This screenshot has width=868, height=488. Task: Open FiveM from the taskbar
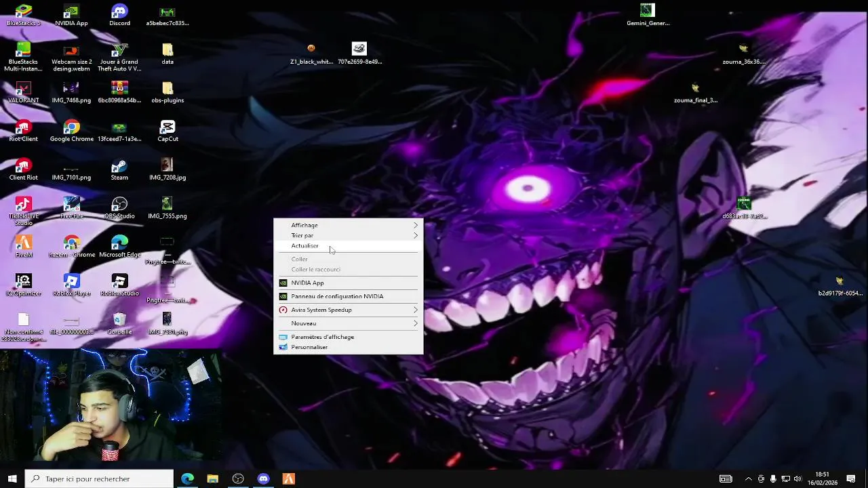[x=288, y=479]
